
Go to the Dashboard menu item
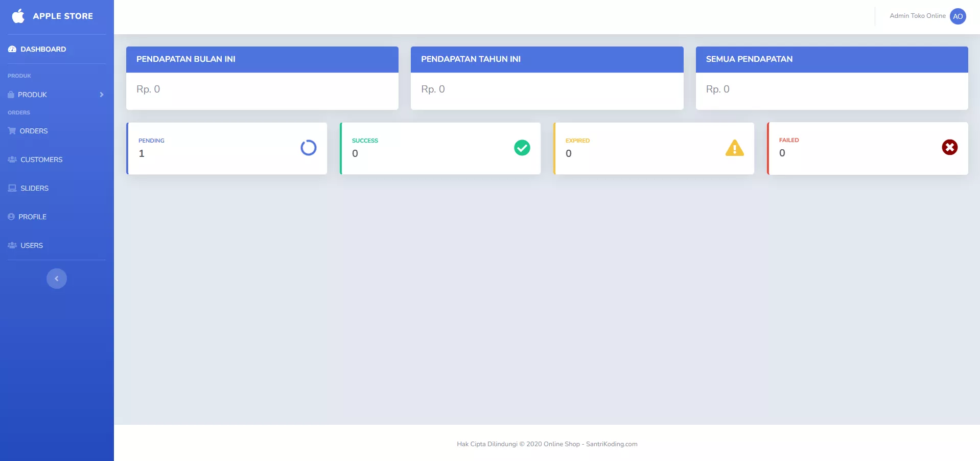point(57,49)
